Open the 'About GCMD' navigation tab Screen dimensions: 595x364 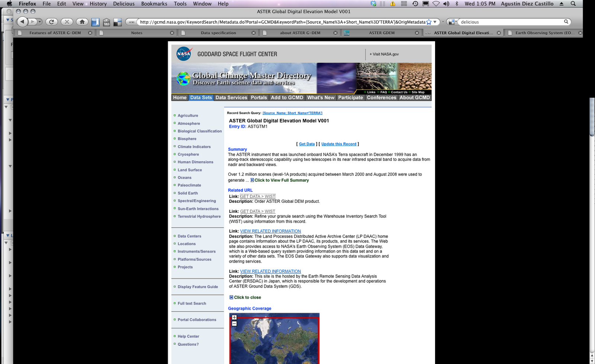click(415, 98)
